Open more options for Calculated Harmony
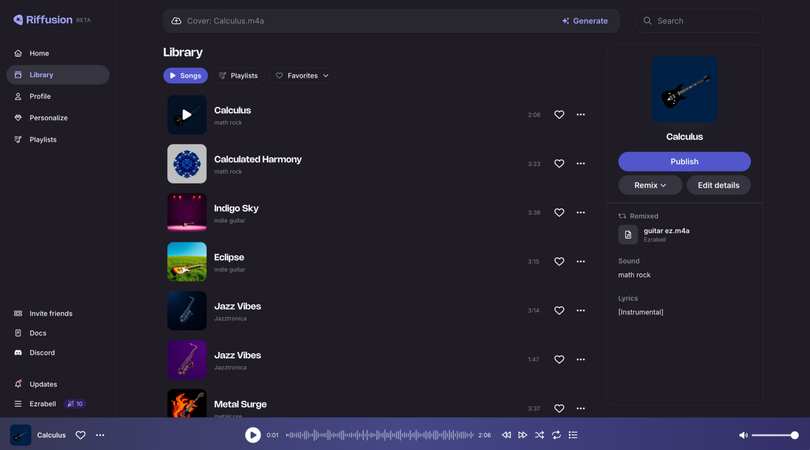 (581, 164)
